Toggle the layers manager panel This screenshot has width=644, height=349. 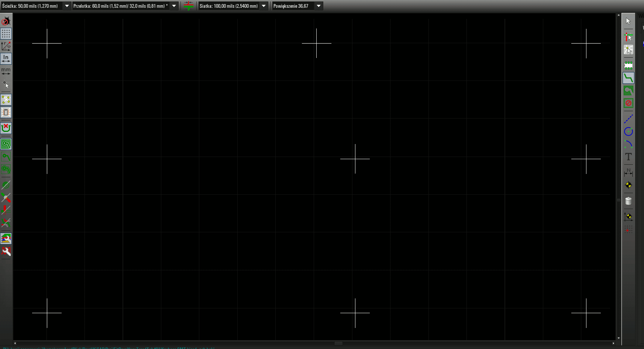pyautogui.click(x=6, y=239)
